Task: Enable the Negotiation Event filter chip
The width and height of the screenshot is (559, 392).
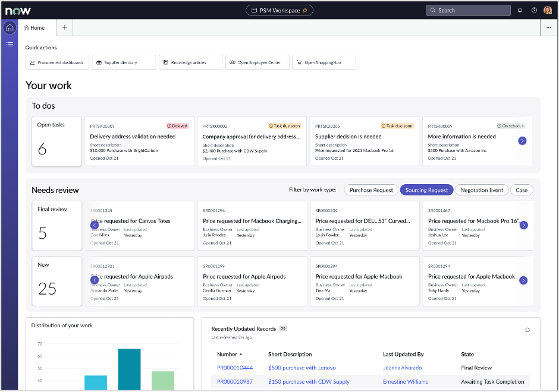Action: click(x=482, y=190)
